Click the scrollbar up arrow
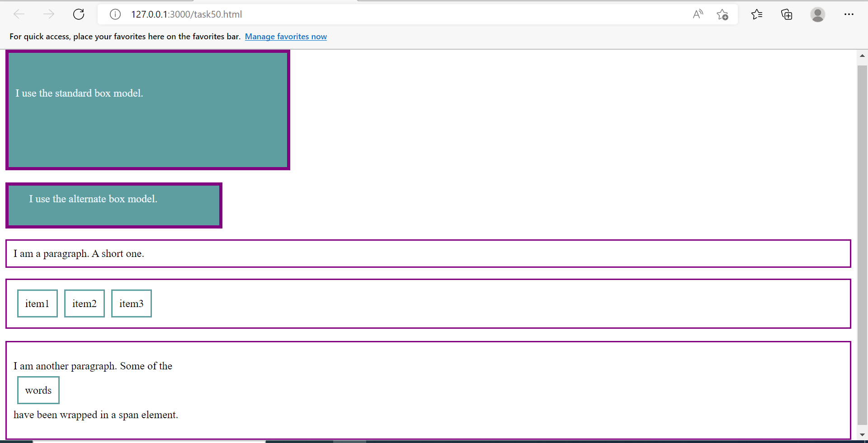Screen dimensions: 868x443 (863, 56)
